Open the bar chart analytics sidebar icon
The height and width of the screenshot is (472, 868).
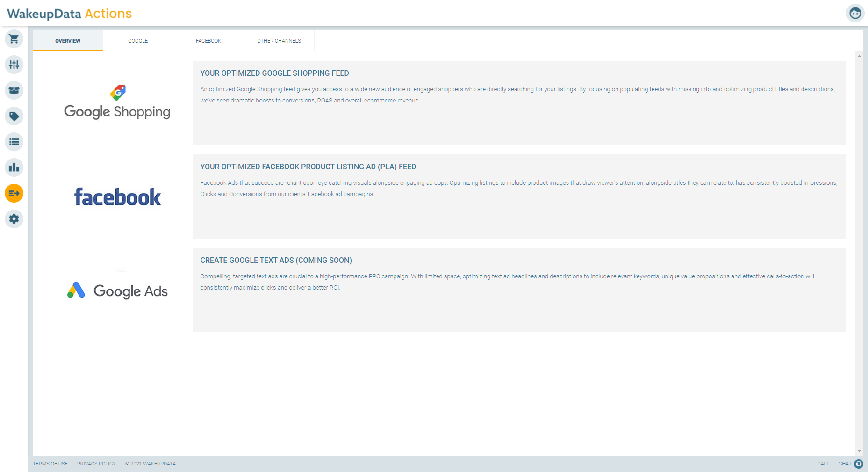click(14, 167)
